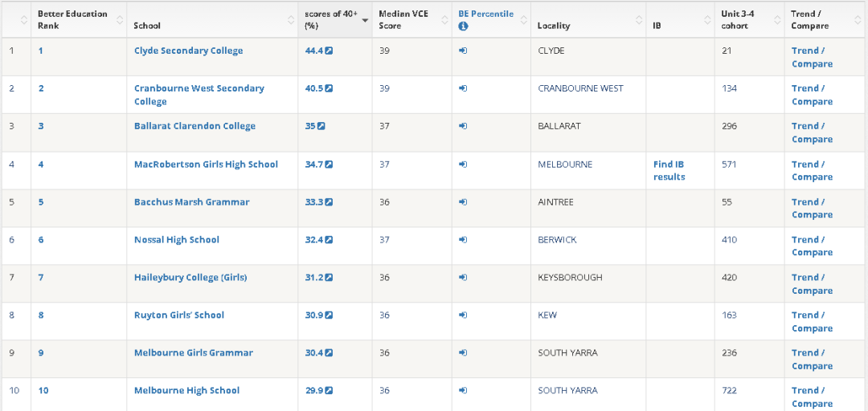
Task: Click external link icon next to 29.9
Action: (x=329, y=391)
